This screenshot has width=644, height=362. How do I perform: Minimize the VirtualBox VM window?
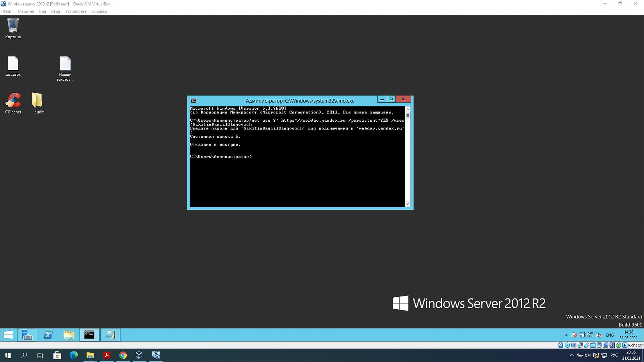[605, 4]
